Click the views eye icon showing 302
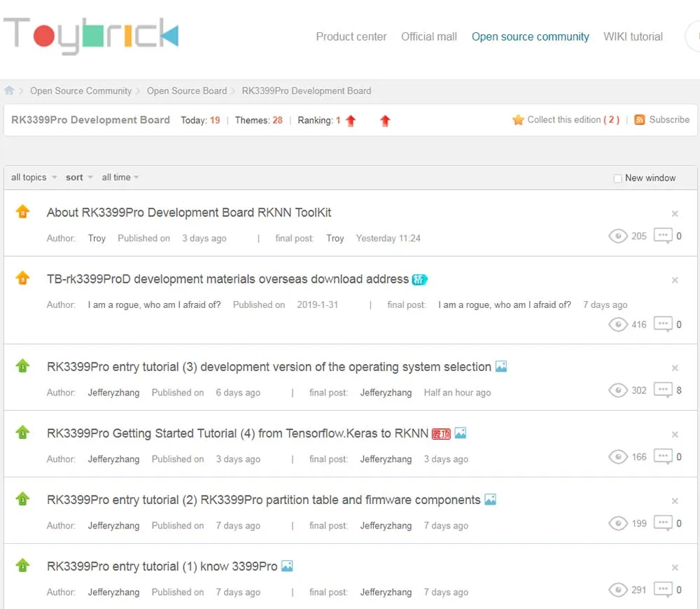Screen dimensions: 700x609 618,390
